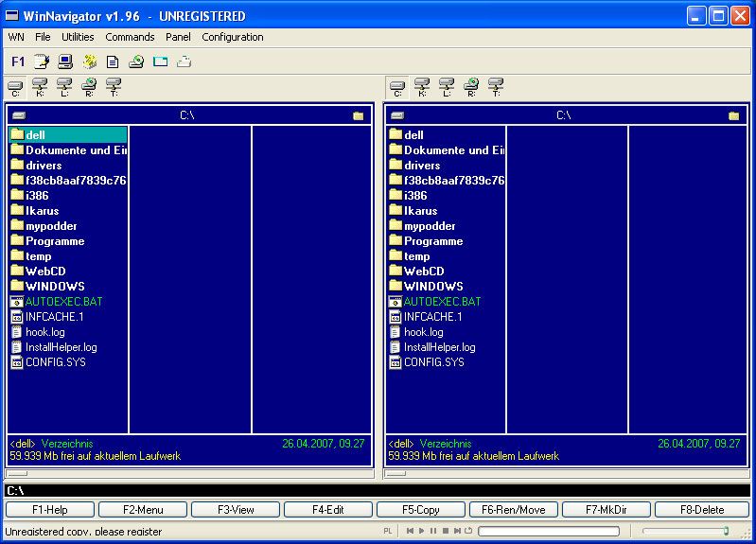Click next track media control
Viewport: 756px width, 544px height.
[x=457, y=531]
